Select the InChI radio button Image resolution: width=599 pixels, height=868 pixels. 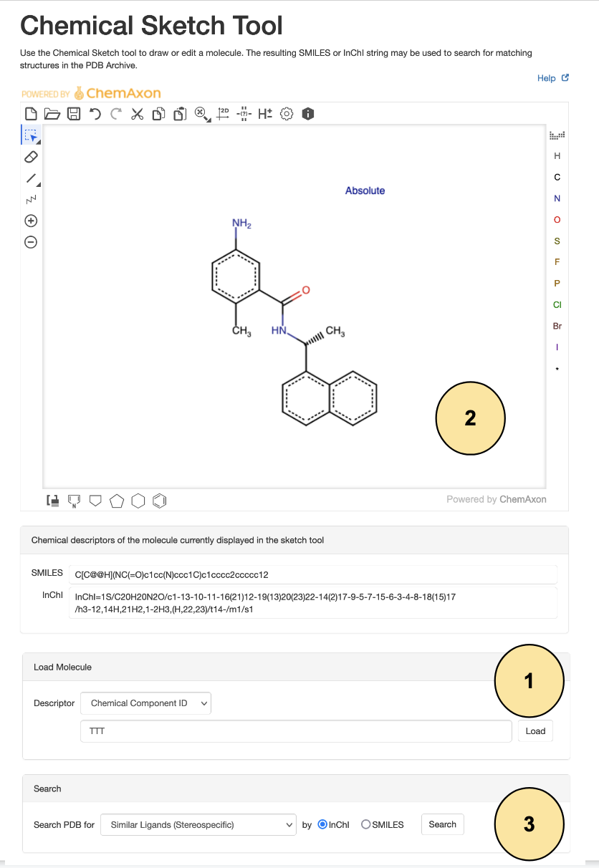click(x=322, y=824)
